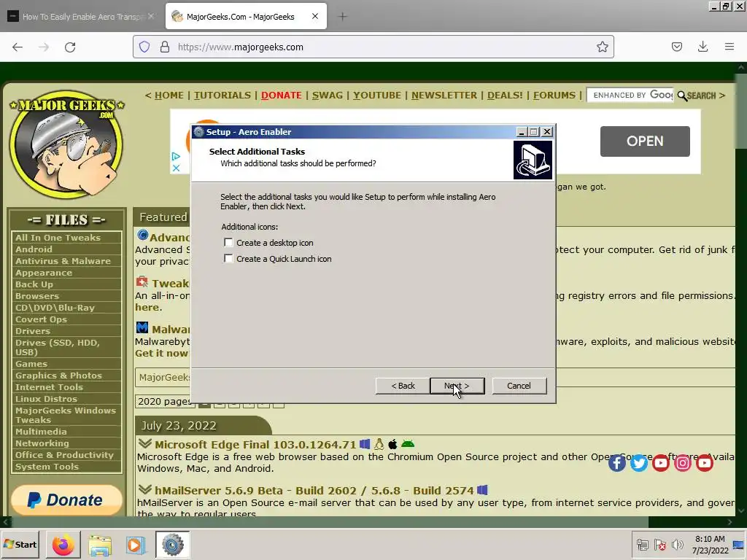This screenshot has height=560, width=747.
Task: Open Appearance files category
Action: (44, 273)
